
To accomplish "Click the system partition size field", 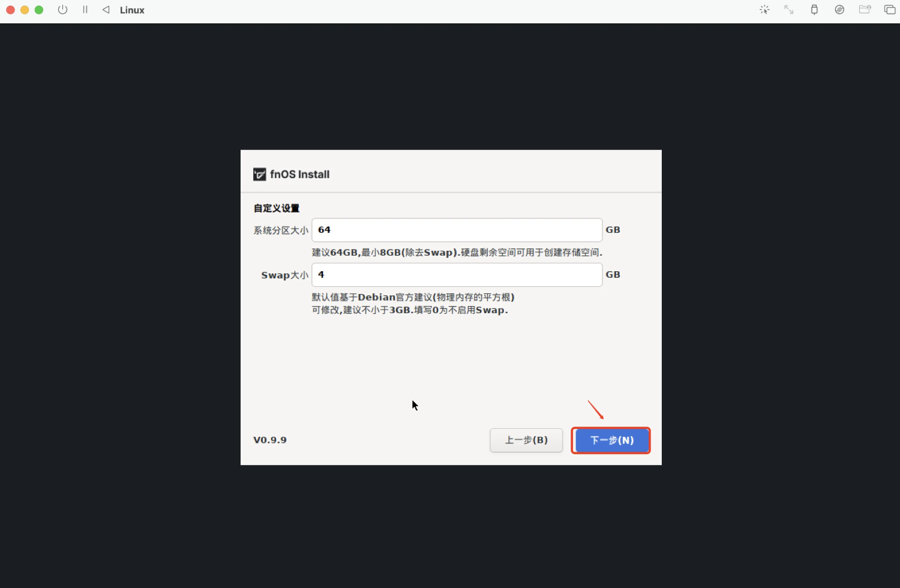I will [457, 230].
